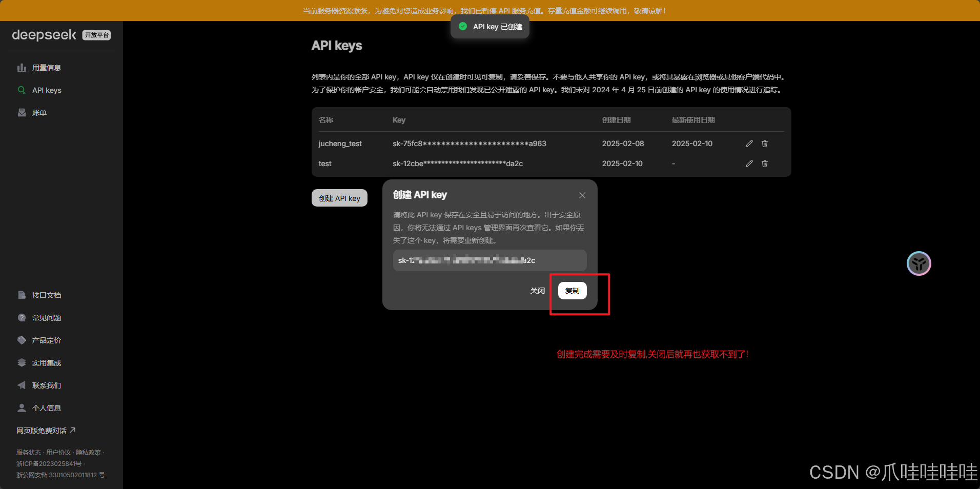Viewport: 980px width, 489px height.
Task: Click the key ending in da2c in table
Action: [458, 164]
